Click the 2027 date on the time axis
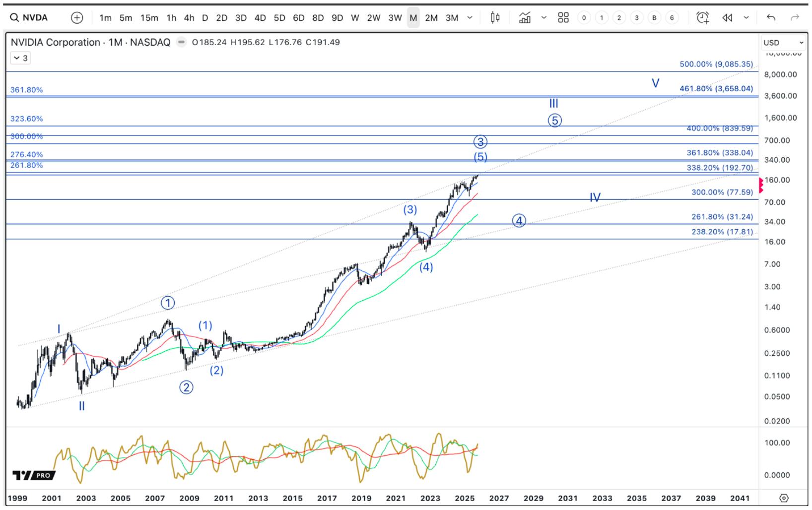 499,498
